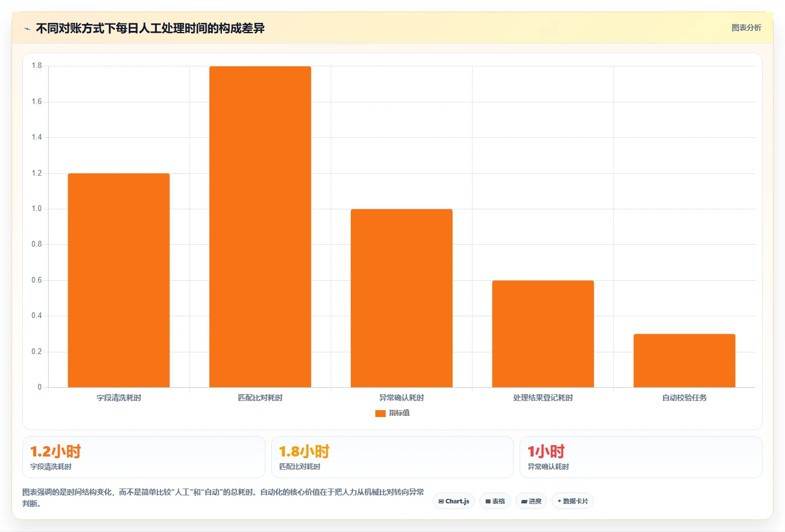
Task: Select the 进度 tag chip
Action: point(532,501)
